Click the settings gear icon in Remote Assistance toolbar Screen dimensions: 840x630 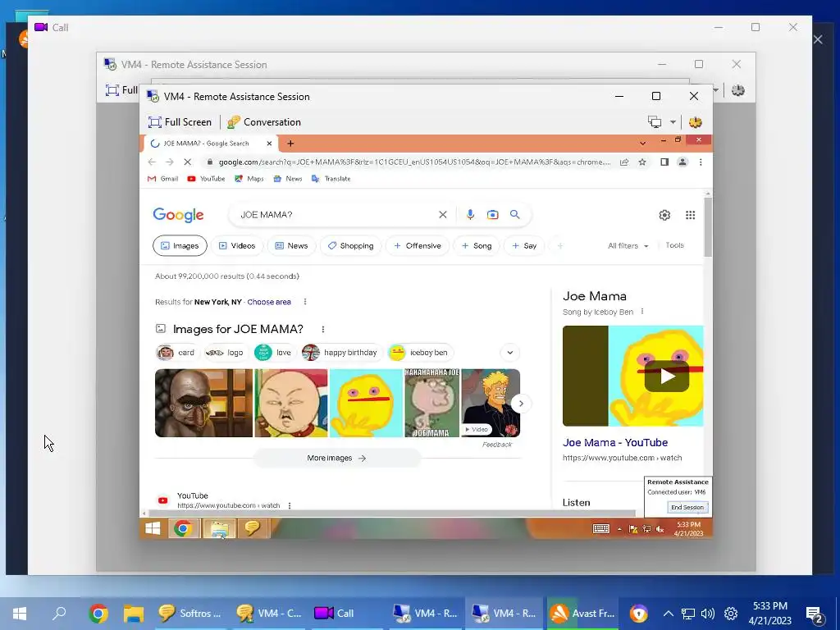[696, 122]
